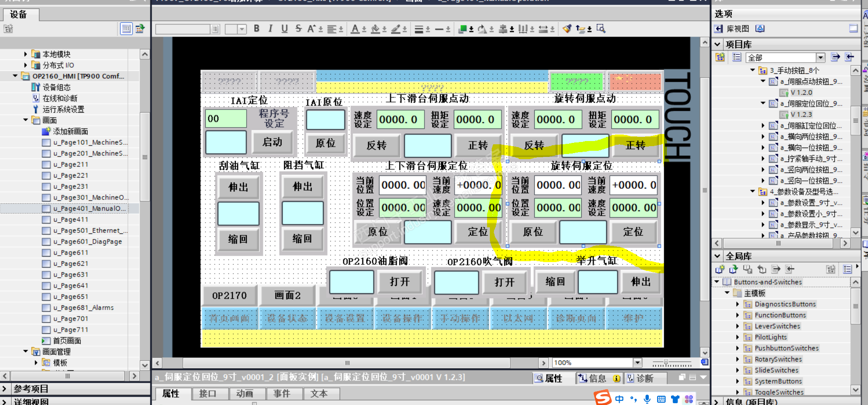Open the 文本 tab
Screen dimensions: 868x405
click(319, 394)
